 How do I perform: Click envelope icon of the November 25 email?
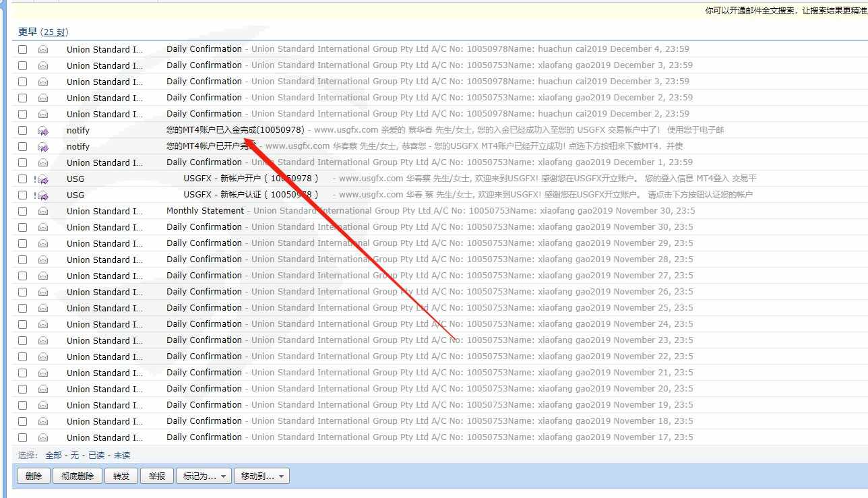coord(43,308)
